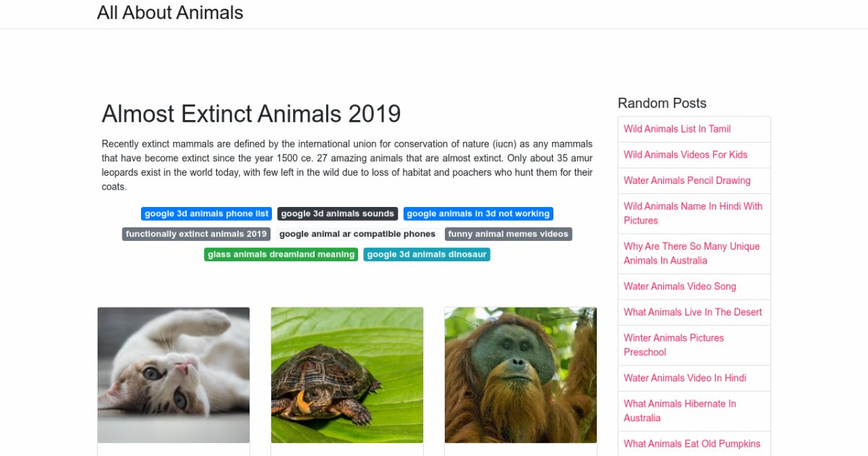Open the 'funny animal memes videos' tag

[x=508, y=234]
